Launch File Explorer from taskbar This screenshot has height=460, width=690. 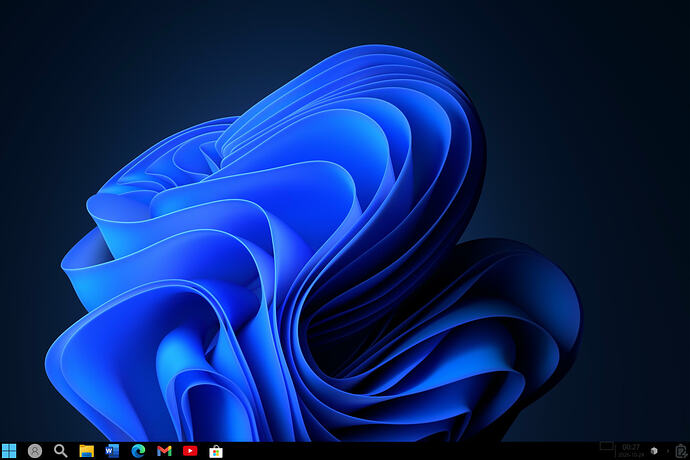tap(87, 451)
